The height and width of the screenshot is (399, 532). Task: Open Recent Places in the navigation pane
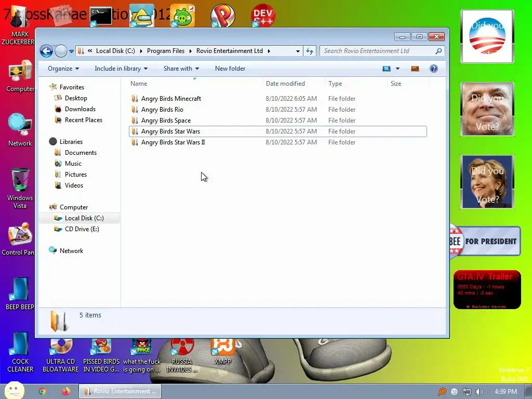84,120
